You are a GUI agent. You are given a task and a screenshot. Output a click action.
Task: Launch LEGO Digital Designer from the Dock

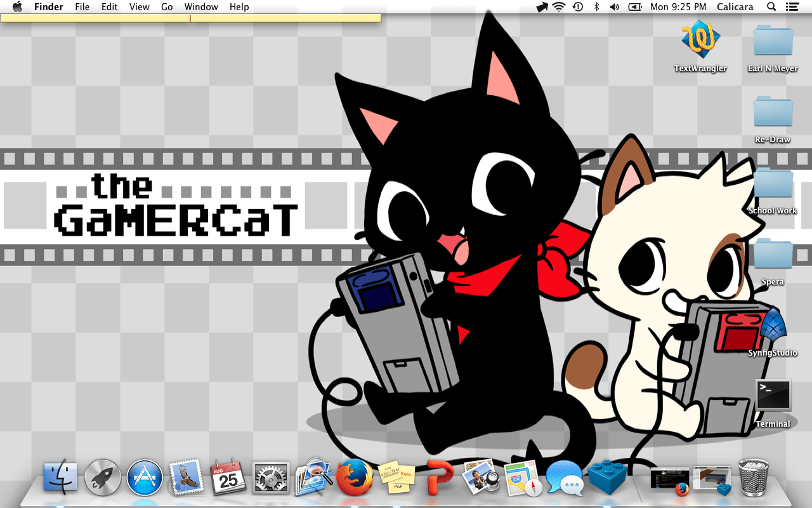[606, 478]
